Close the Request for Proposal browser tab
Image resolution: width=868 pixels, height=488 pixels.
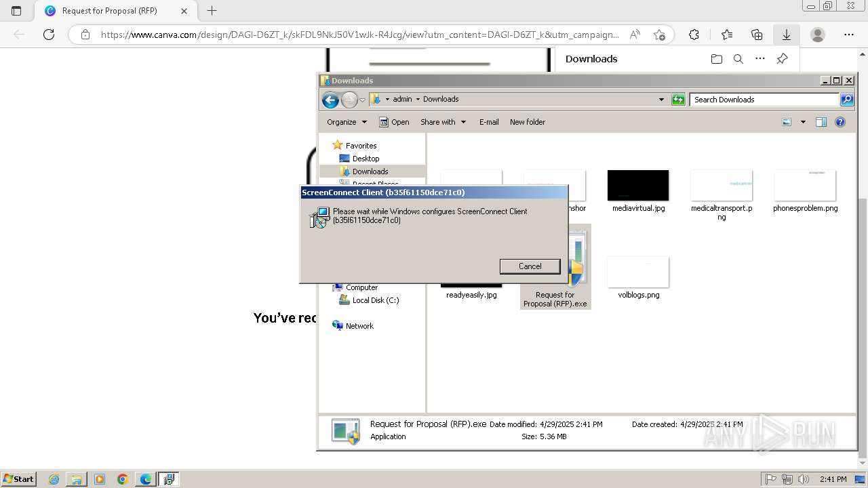coord(184,11)
